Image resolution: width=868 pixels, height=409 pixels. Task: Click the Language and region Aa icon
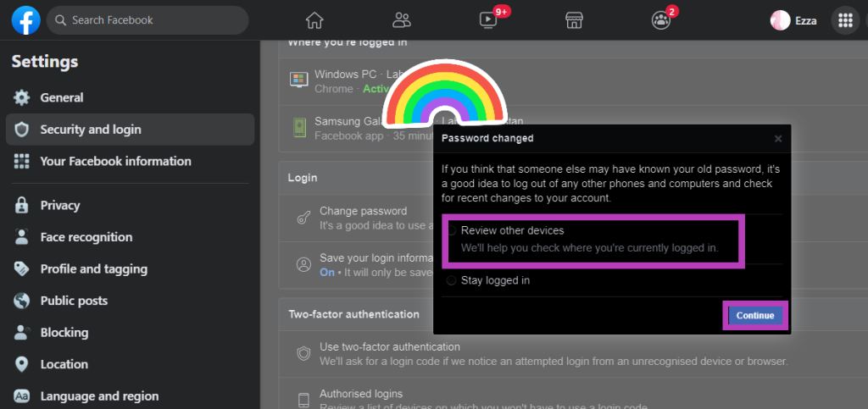point(21,396)
